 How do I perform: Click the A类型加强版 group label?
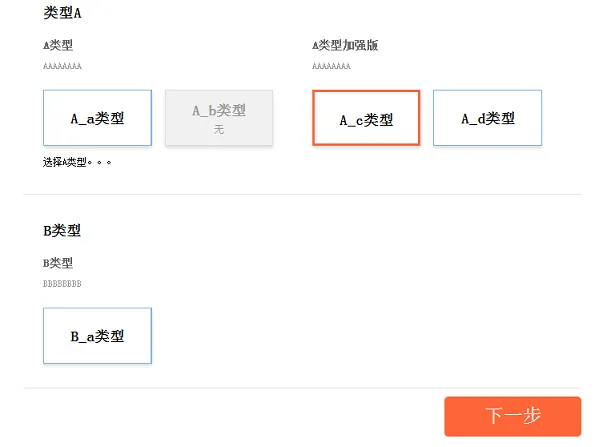(x=345, y=45)
